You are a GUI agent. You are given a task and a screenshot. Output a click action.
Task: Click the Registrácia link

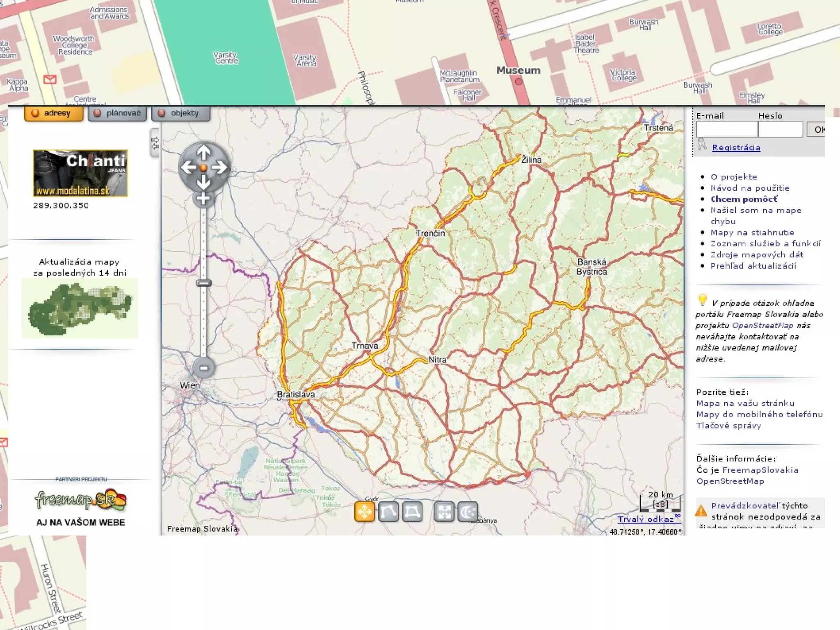(736, 148)
